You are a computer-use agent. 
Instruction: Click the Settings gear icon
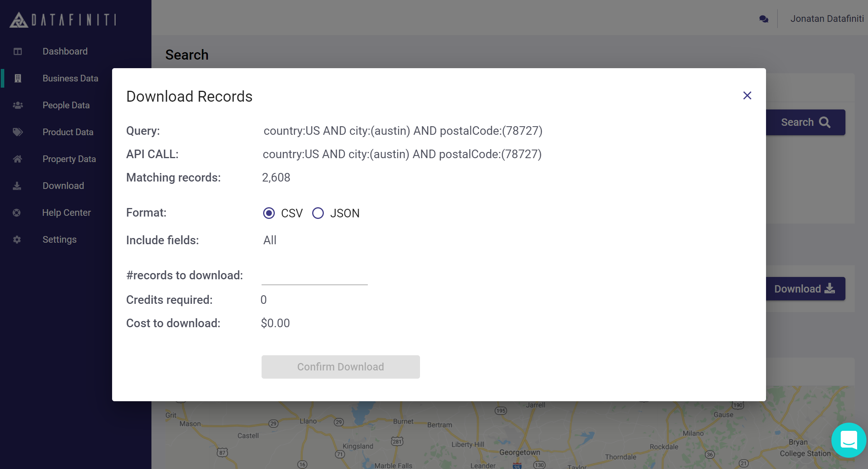coord(17,240)
